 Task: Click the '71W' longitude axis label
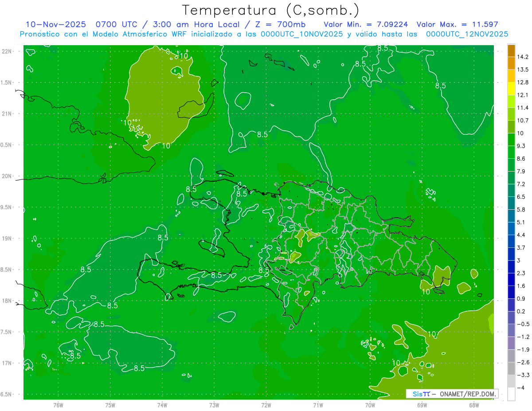tap(318, 405)
